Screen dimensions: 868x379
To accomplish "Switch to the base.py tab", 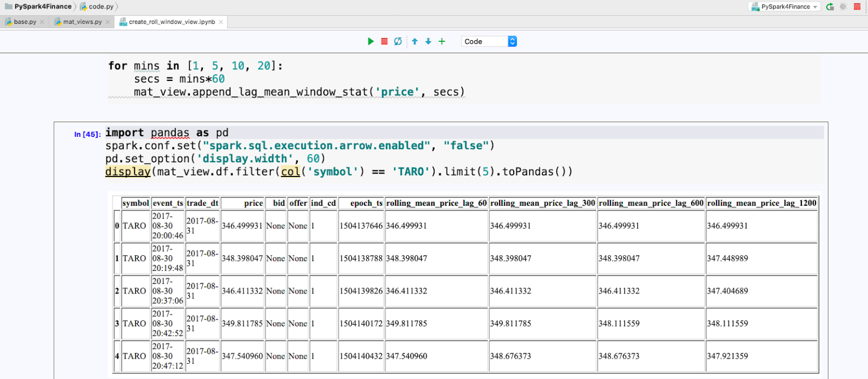I will (24, 22).
